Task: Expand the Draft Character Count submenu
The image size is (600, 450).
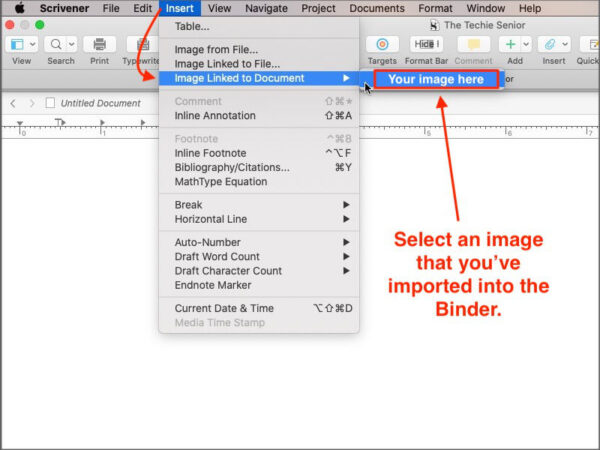Action: 259,271
